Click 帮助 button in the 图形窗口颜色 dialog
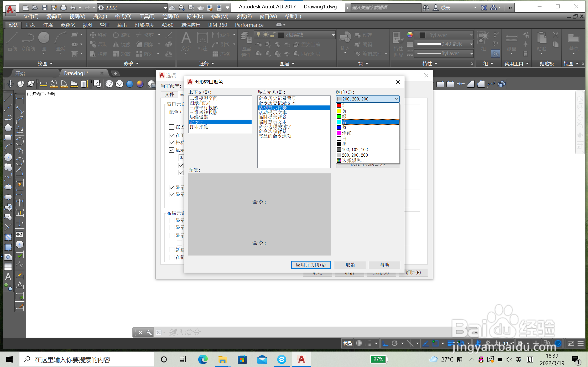This screenshot has width=588, height=367. tap(384, 265)
